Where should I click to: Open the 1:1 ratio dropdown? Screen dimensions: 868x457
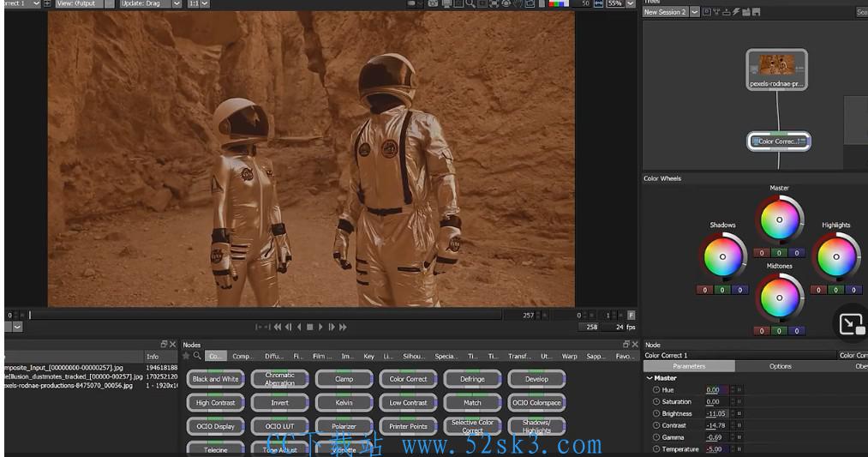(205, 3)
